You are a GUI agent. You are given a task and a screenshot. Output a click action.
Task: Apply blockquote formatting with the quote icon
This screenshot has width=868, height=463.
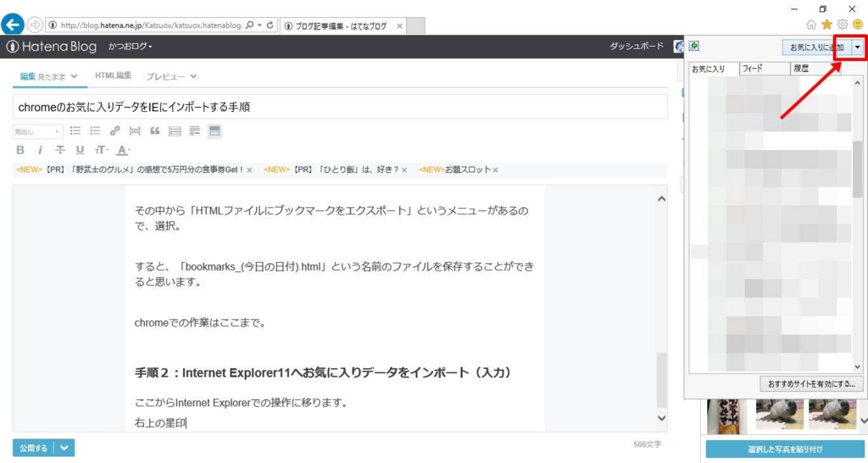click(155, 131)
